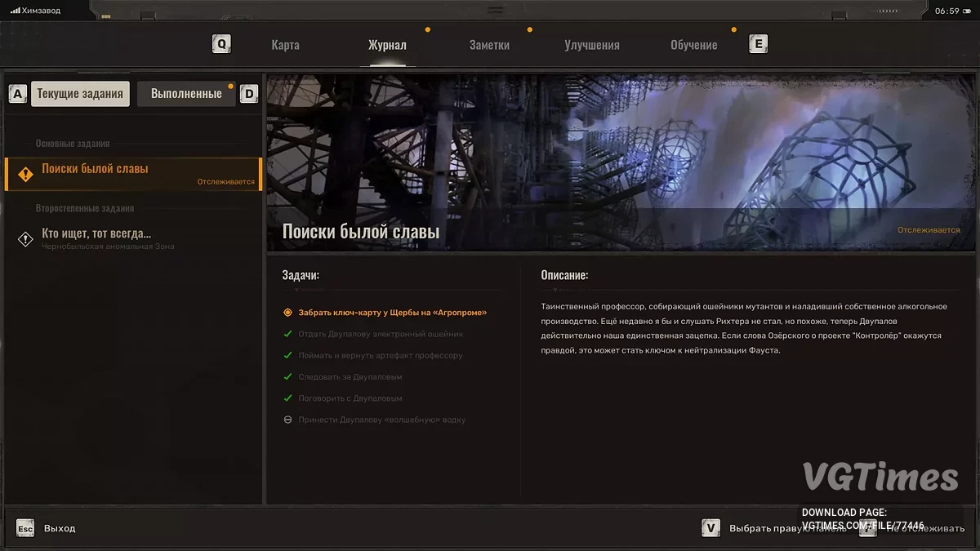Image resolution: width=980 pixels, height=551 pixels.
Task: Click the D key icon beside Выполненные
Action: (249, 94)
